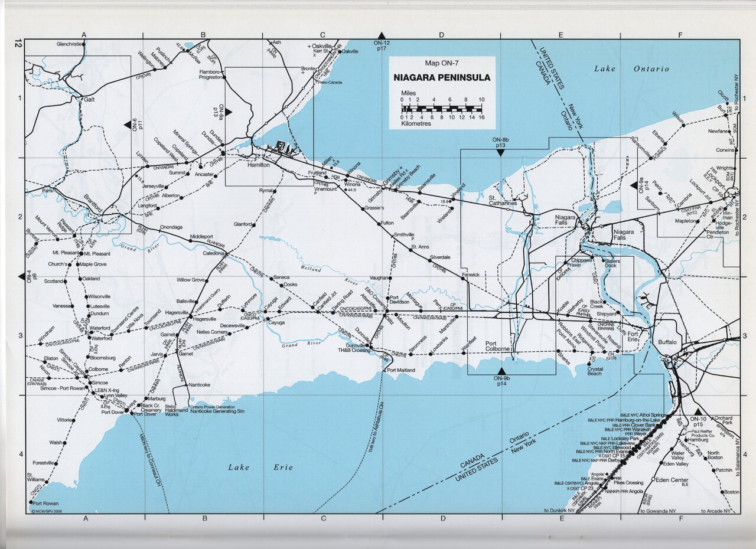
Task: Click the St. Catharines label
Action: (503, 200)
